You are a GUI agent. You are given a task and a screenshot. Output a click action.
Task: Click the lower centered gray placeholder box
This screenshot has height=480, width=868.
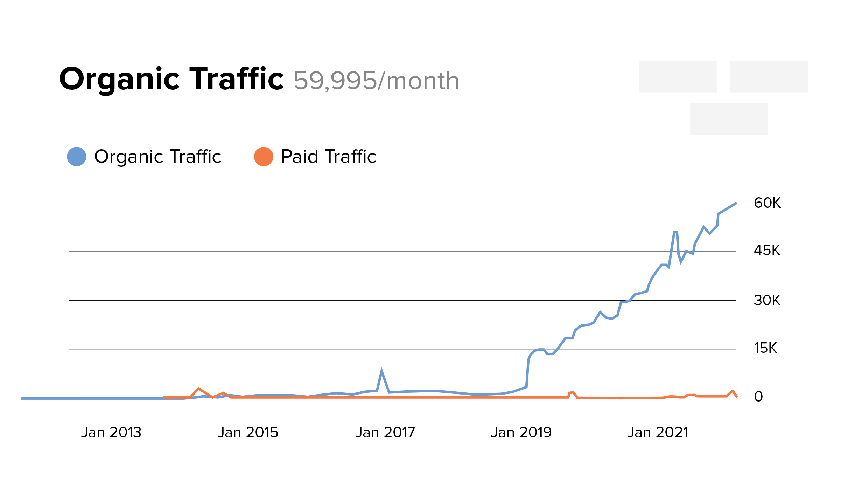click(x=729, y=119)
